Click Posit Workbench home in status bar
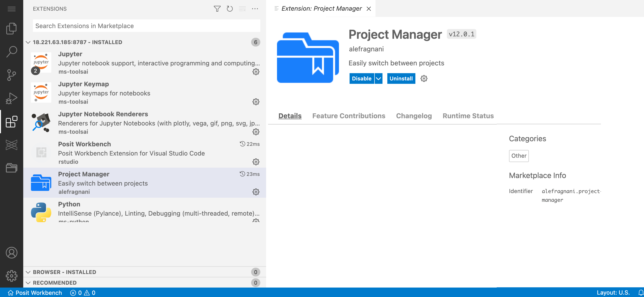 pos(35,292)
